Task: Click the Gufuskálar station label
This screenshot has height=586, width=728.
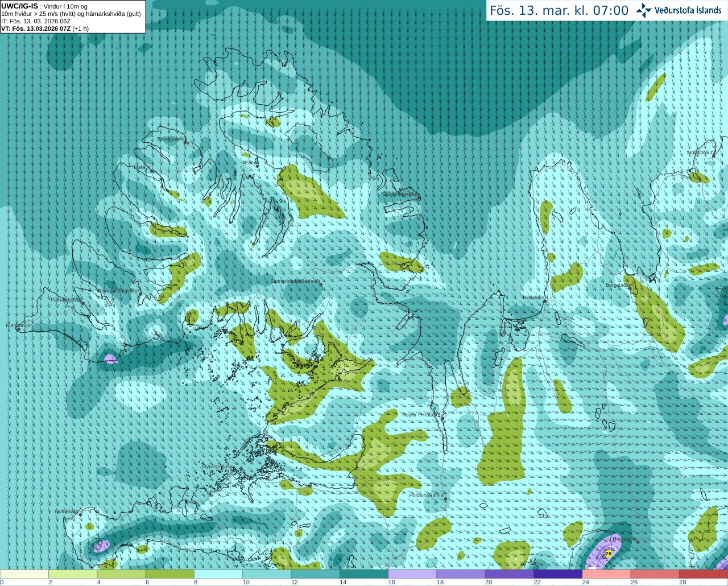Action: (x=67, y=511)
